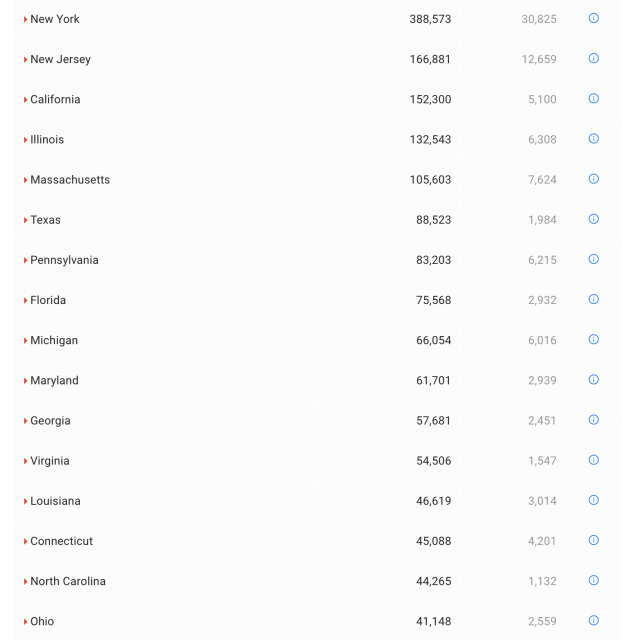Click New Jersey's 12,659 deaths value
The width and height of the screenshot is (629, 640).
coord(539,59)
